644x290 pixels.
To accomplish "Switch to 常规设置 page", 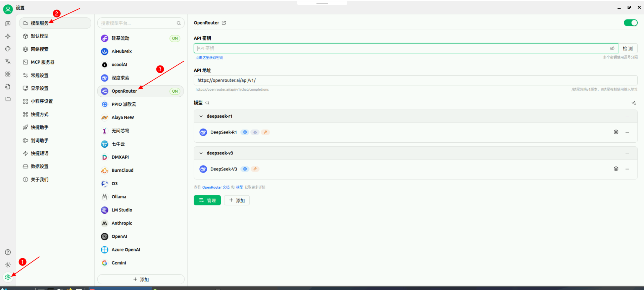I will (x=55, y=75).
